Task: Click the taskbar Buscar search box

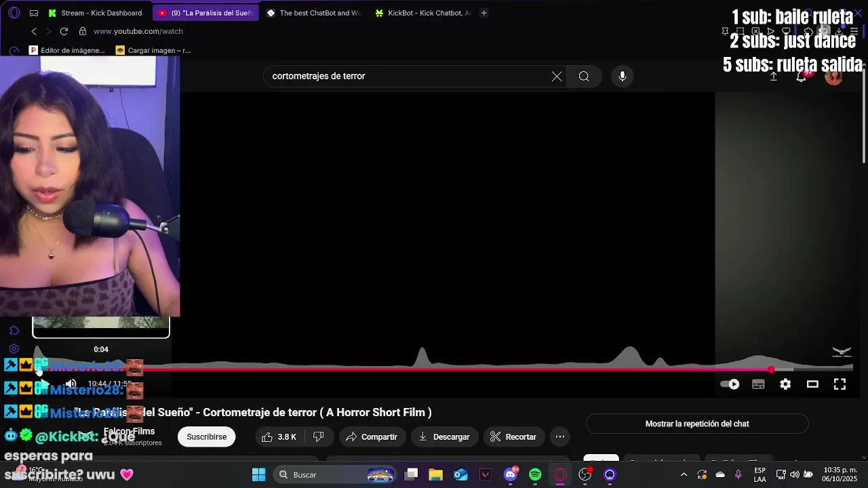Action: click(x=336, y=474)
